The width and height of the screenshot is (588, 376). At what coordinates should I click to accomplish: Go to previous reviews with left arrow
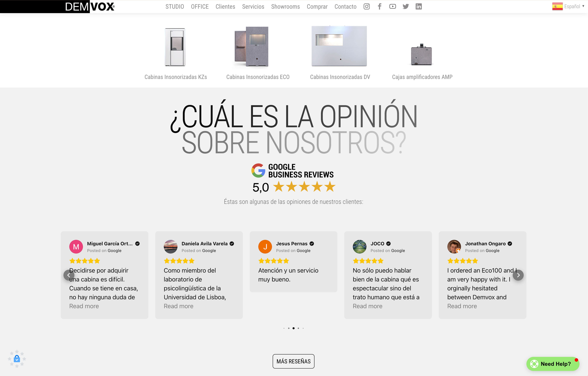point(69,275)
